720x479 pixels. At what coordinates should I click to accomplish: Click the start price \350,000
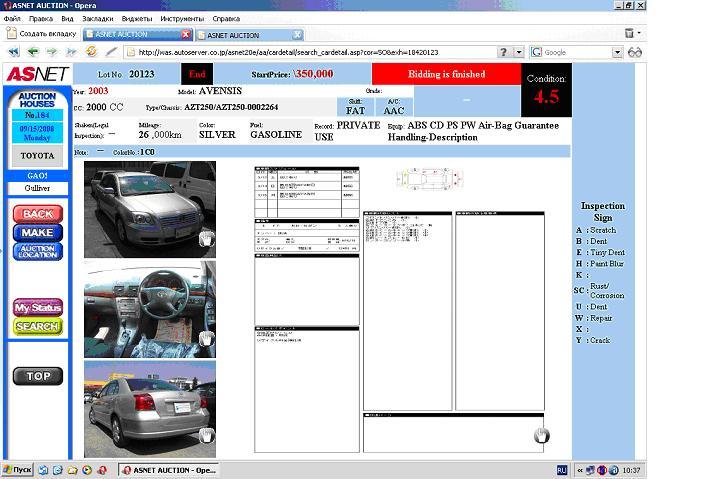314,74
